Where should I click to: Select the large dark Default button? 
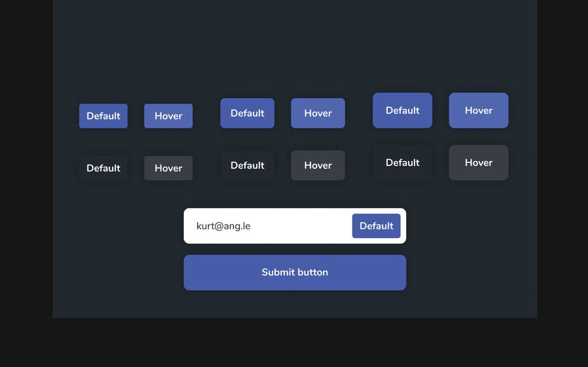402,162
